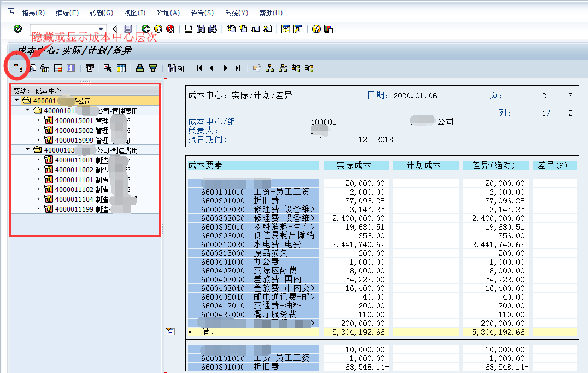Open the 转到(G) menu

coord(101,13)
